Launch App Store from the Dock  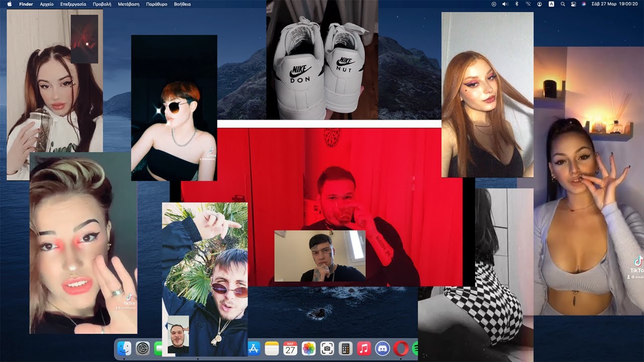pos(254,348)
